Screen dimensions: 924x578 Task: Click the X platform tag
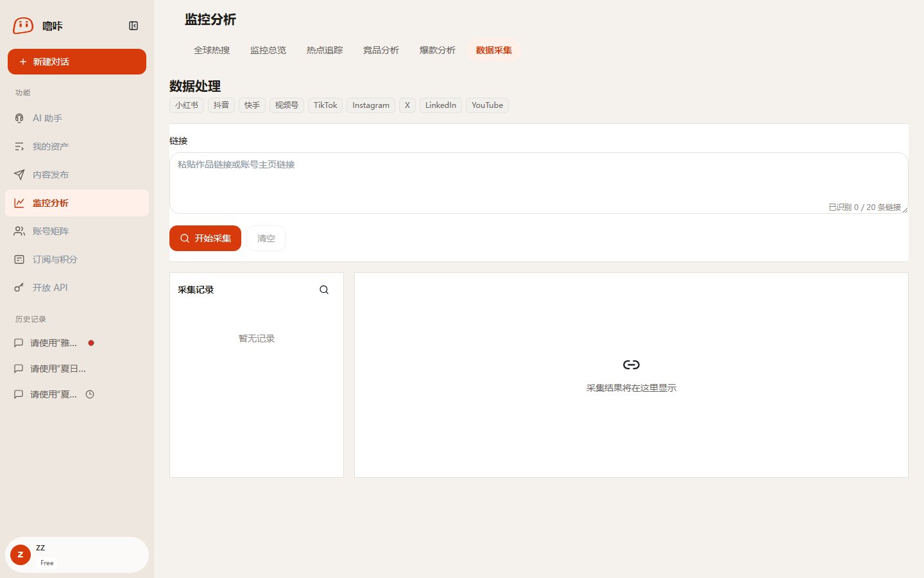(x=407, y=105)
